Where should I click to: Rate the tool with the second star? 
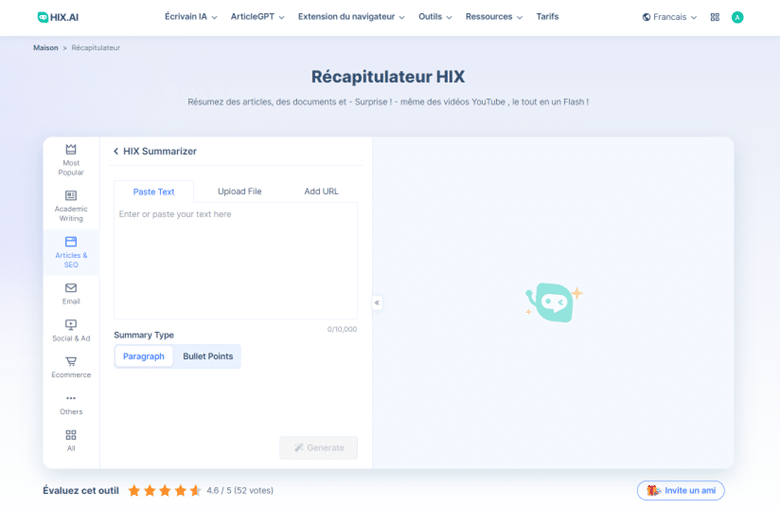coord(149,491)
